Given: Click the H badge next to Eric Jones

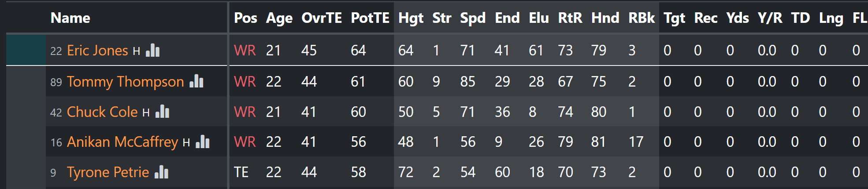Looking at the screenshot, I should 137,51.
